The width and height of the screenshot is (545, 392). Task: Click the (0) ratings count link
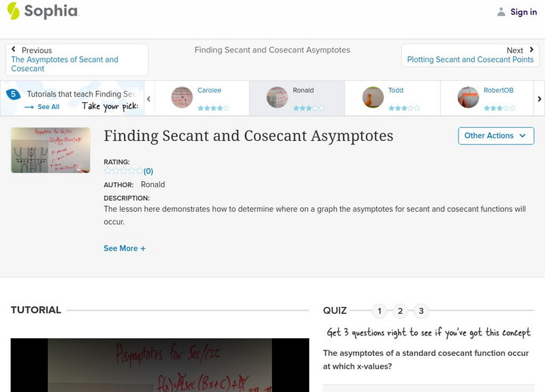pos(147,171)
